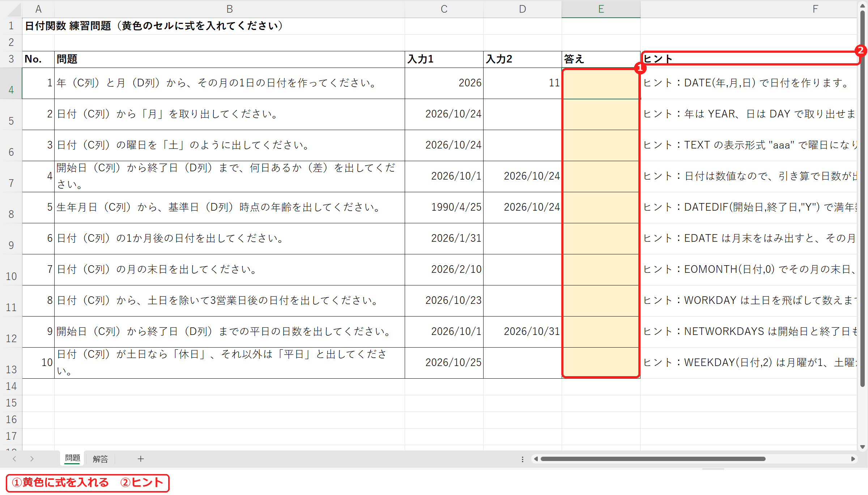Click the vertical scrollbar down arrow

click(x=863, y=447)
